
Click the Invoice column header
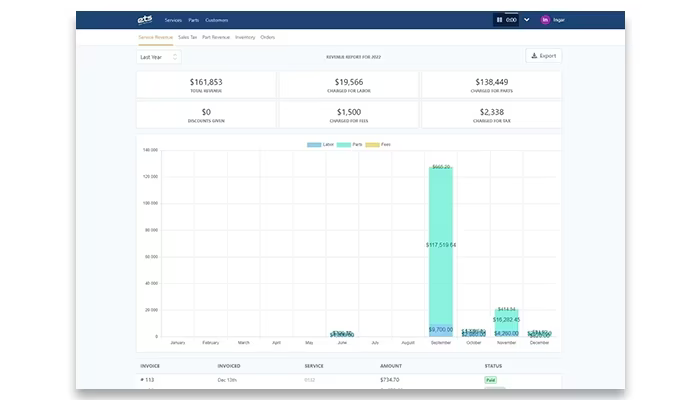[x=150, y=366]
